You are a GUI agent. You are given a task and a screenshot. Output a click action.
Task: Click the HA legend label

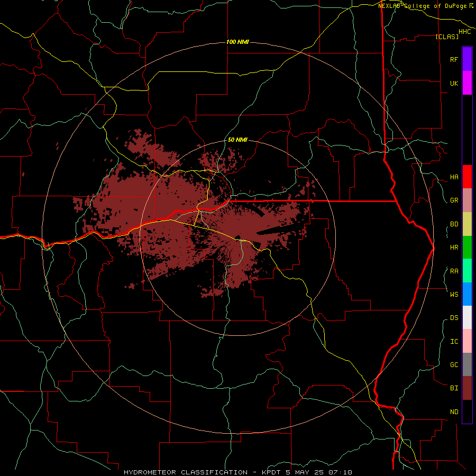tap(454, 177)
